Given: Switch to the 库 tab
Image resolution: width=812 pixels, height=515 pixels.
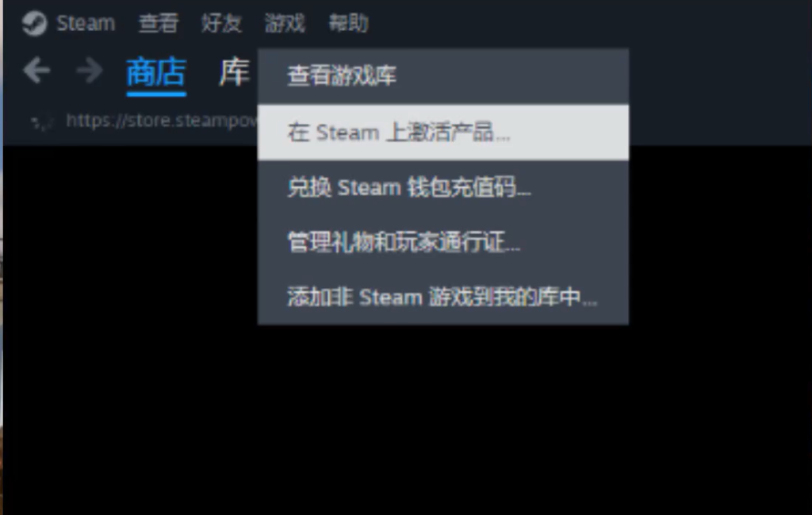Looking at the screenshot, I should click(x=234, y=72).
